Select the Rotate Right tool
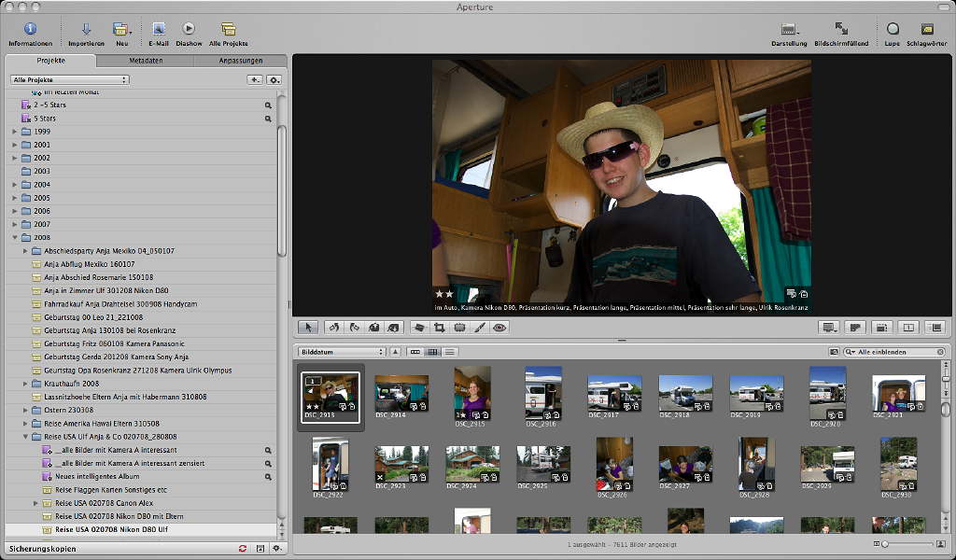Screen dimensions: 956x560 tap(354, 328)
